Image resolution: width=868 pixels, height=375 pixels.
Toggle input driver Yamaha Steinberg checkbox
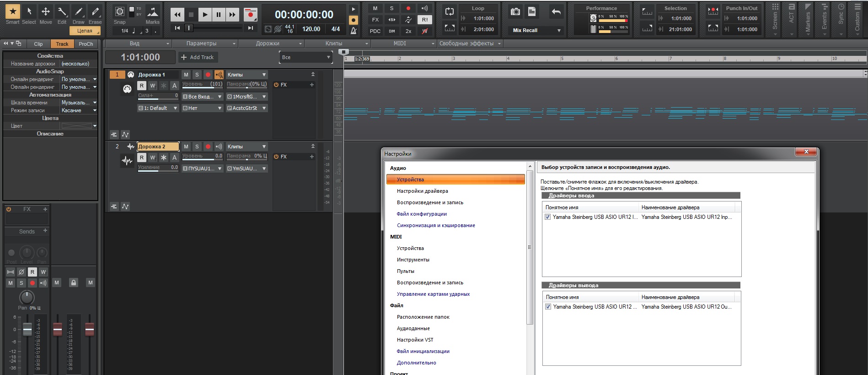pos(547,217)
